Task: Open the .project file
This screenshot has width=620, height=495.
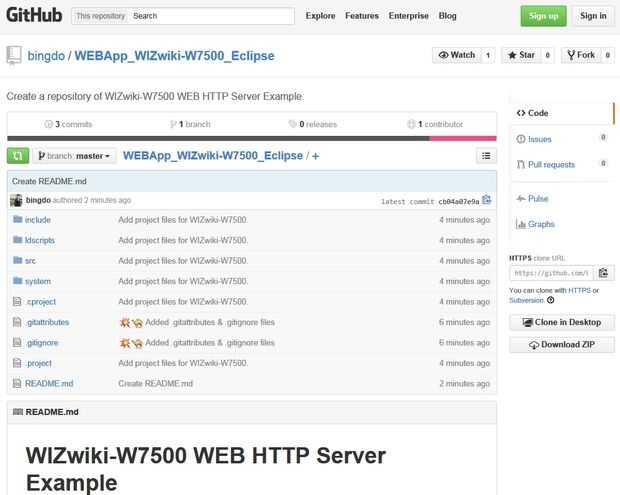Action: pos(39,363)
